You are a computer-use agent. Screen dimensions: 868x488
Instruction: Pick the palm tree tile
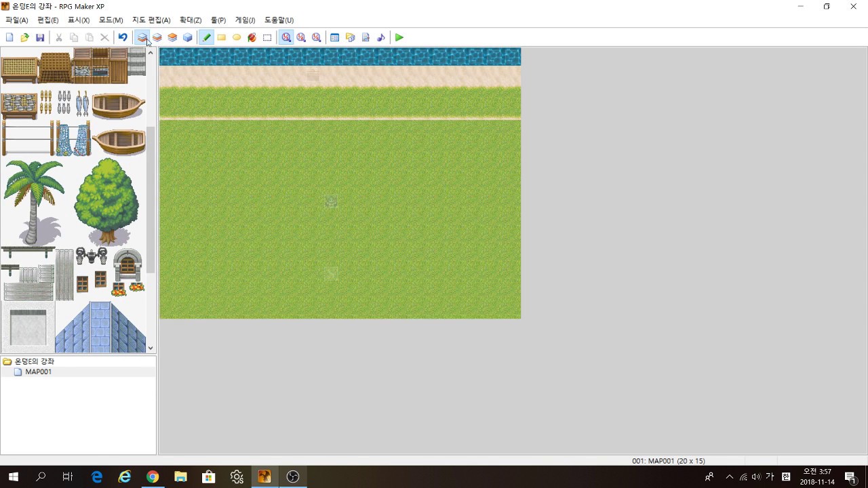click(33, 201)
